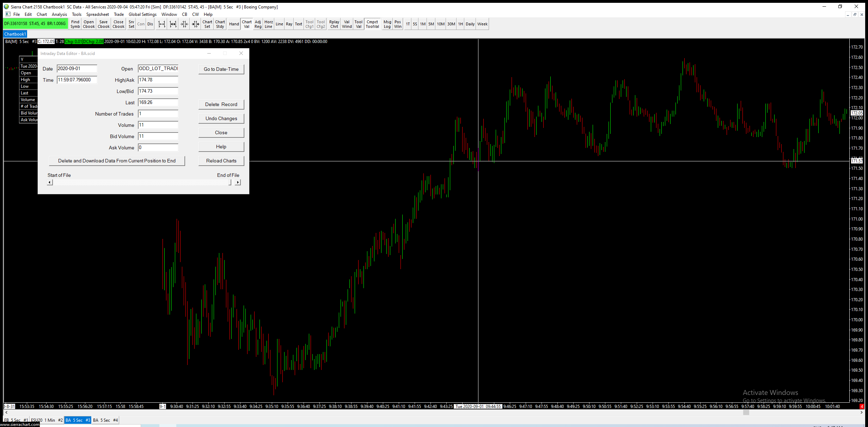Screen dimensions: 868x427
Task: Open the Find Symb tool
Action: click(75, 24)
